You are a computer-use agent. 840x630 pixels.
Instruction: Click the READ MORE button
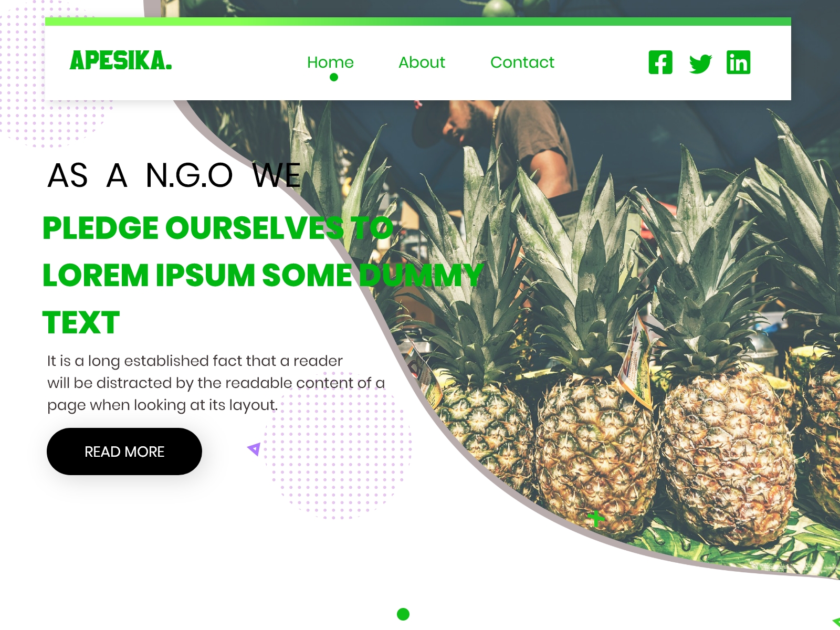click(x=124, y=451)
